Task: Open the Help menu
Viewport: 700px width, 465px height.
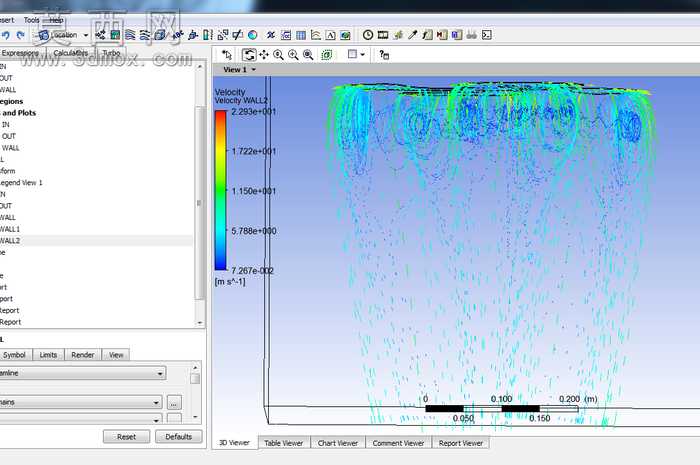Action: click(56, 20)
